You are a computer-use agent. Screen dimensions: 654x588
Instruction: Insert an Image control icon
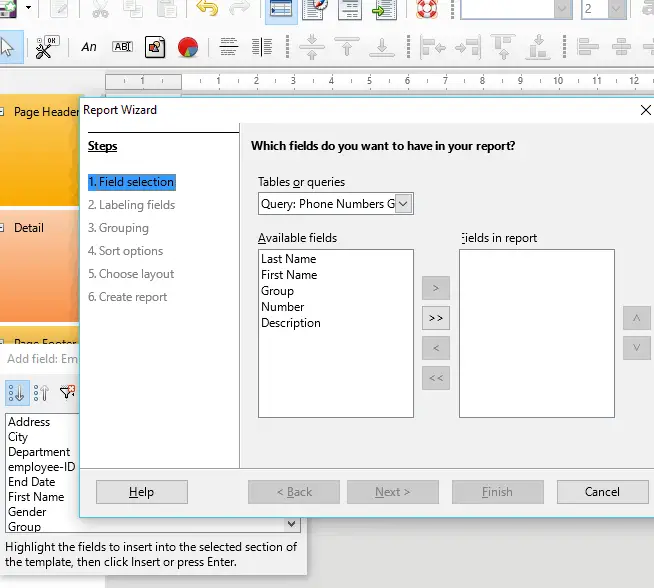coord(155,47)
